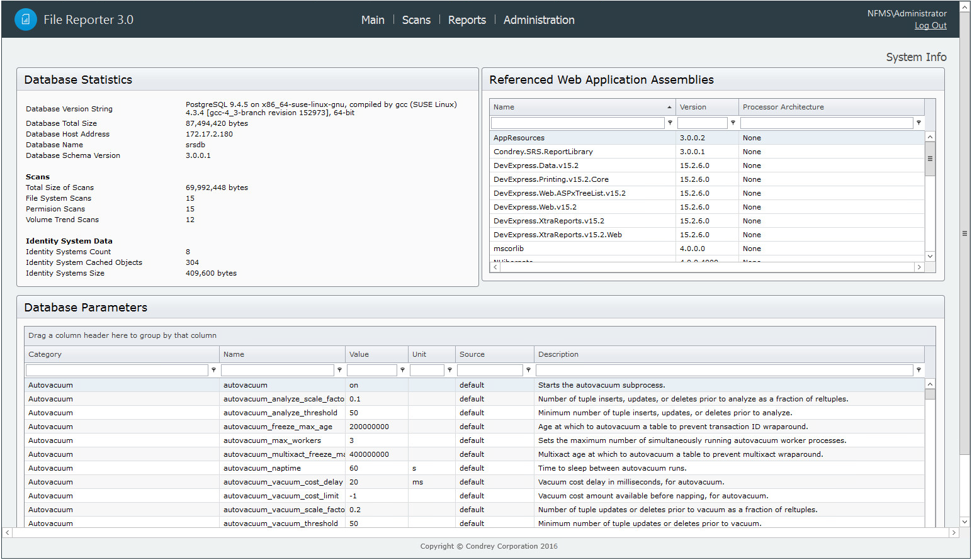Click the Category filter text field
This screenshot has height=560, width=972.
click(117, 370)
